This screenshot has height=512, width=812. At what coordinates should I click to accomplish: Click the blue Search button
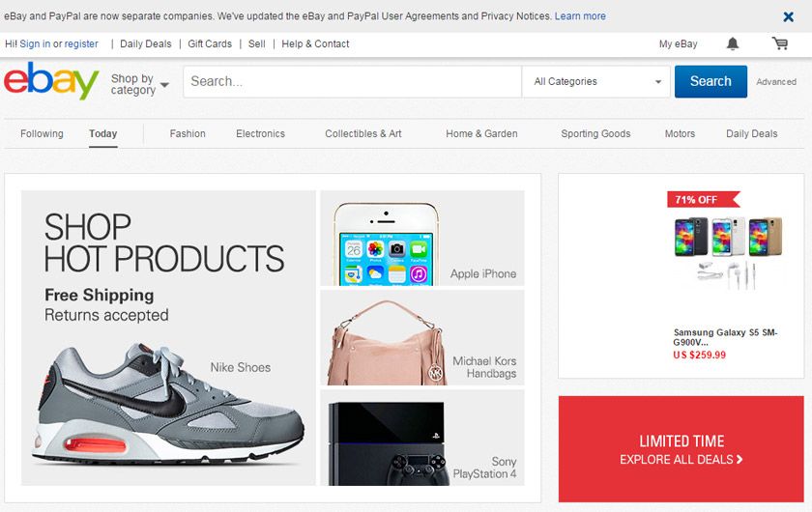click(710, 81)
